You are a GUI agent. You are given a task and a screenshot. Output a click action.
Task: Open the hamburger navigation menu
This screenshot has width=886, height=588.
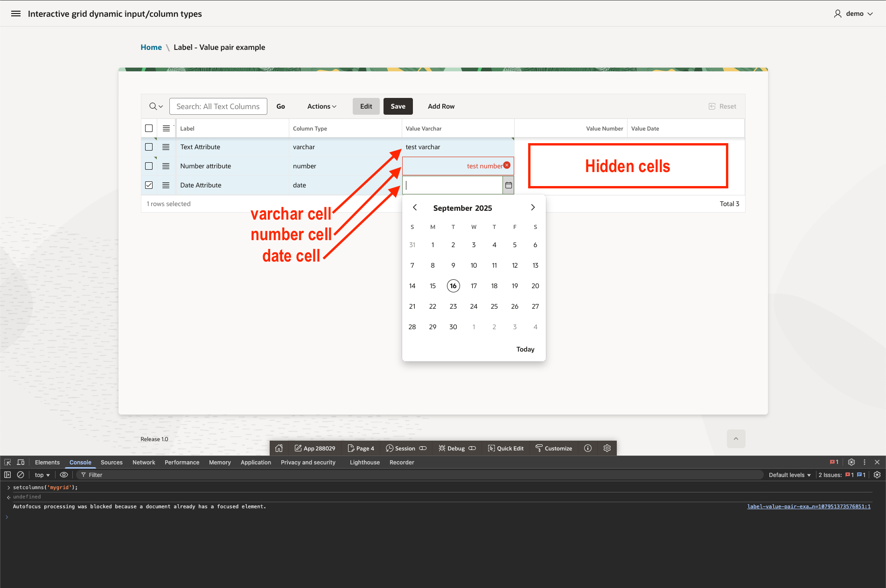point(16,14)
